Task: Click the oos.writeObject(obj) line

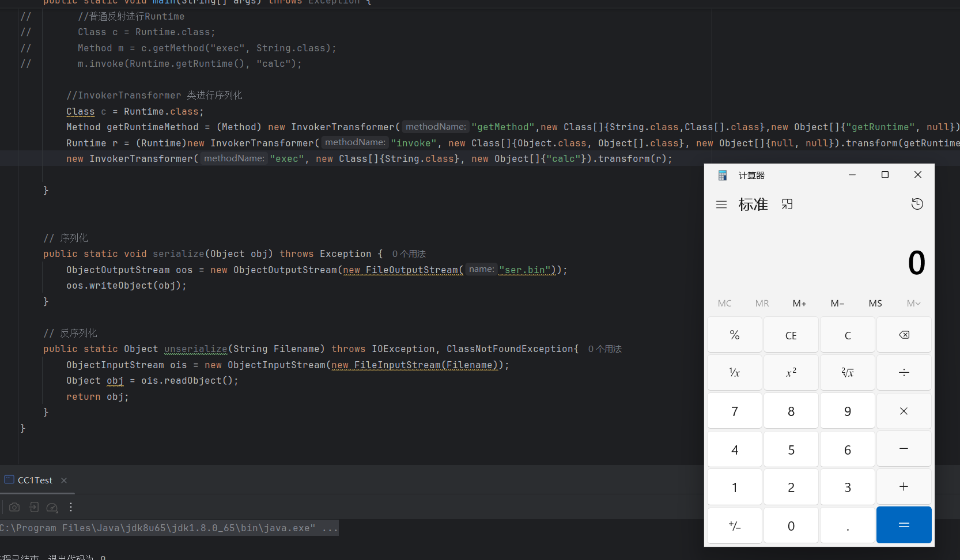Action: (x=126, y=286)
